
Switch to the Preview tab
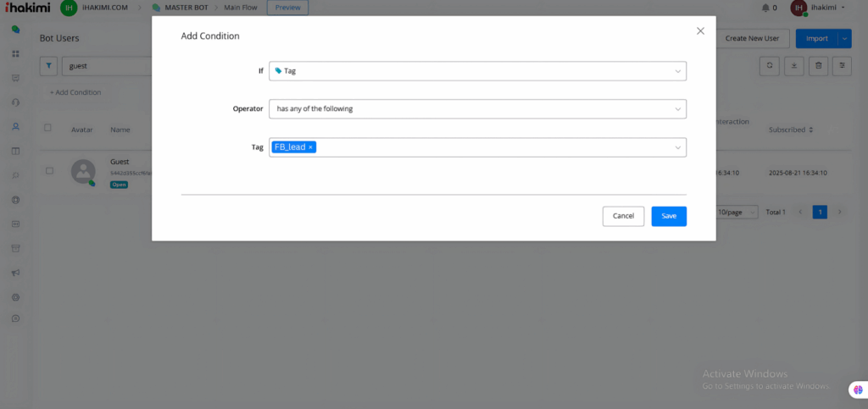click(x=287, y=8)
